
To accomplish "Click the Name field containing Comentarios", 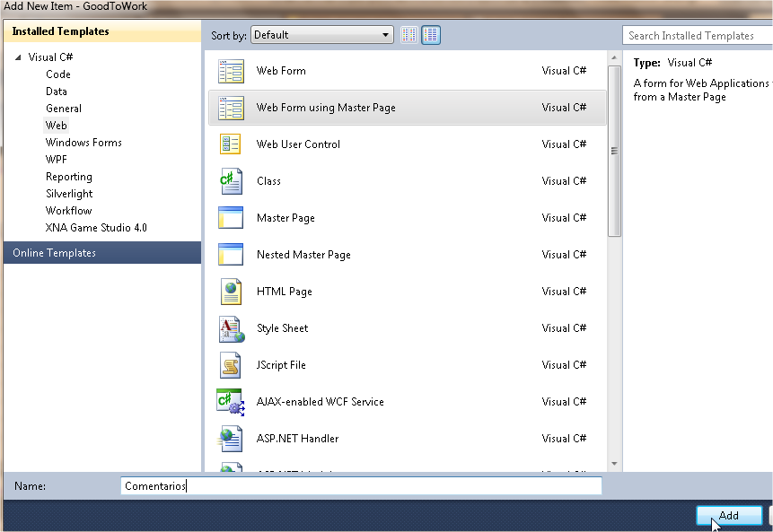I will tap(361, 486).
